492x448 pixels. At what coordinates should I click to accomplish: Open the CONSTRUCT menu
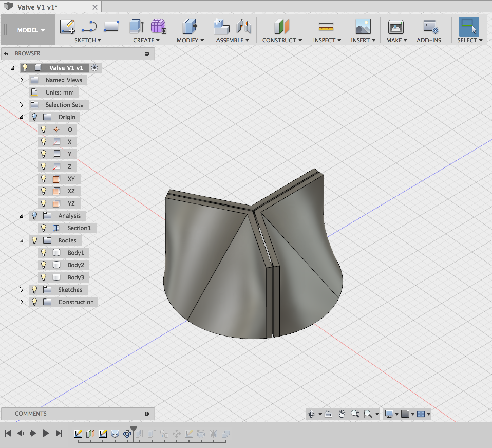tap(282, 40)
